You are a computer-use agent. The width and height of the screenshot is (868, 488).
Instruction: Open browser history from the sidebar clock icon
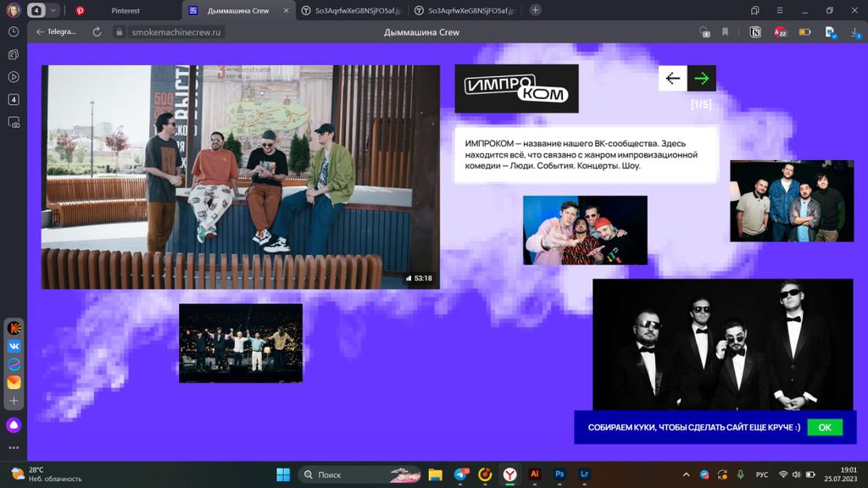14,32
